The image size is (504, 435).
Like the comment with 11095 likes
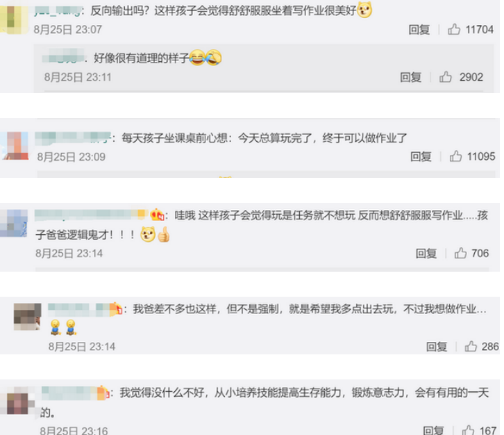pos(455,156)
